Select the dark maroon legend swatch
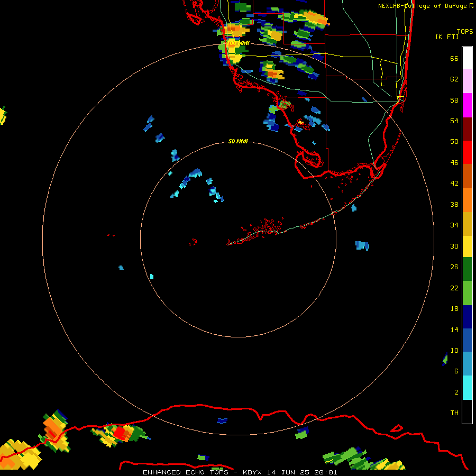This screenshot has height=476, width=476. point(467,129)
